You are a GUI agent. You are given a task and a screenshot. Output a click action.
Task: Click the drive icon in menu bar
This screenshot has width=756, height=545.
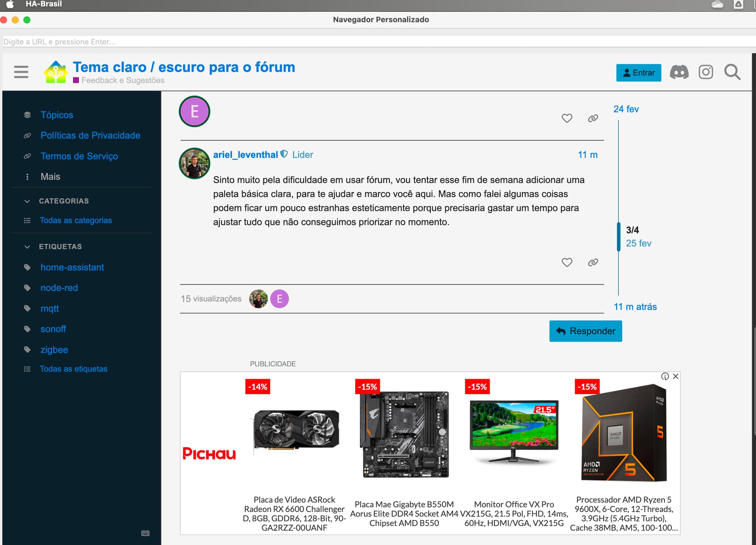pos(738,4)
